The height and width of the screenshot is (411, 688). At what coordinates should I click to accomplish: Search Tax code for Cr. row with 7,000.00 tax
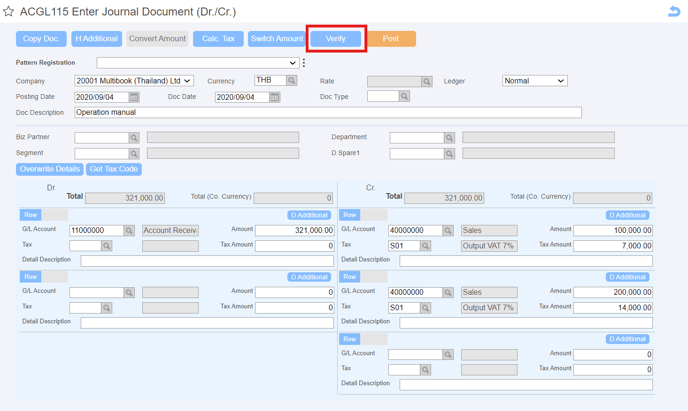point(425,246)
